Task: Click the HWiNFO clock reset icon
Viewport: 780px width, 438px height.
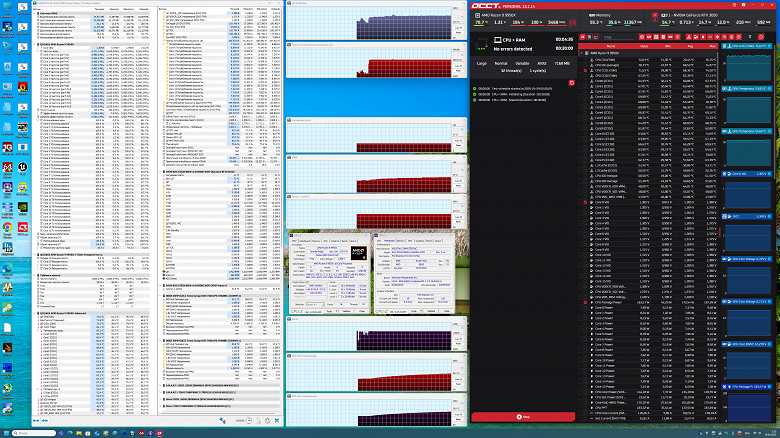Action: point(249,421)
